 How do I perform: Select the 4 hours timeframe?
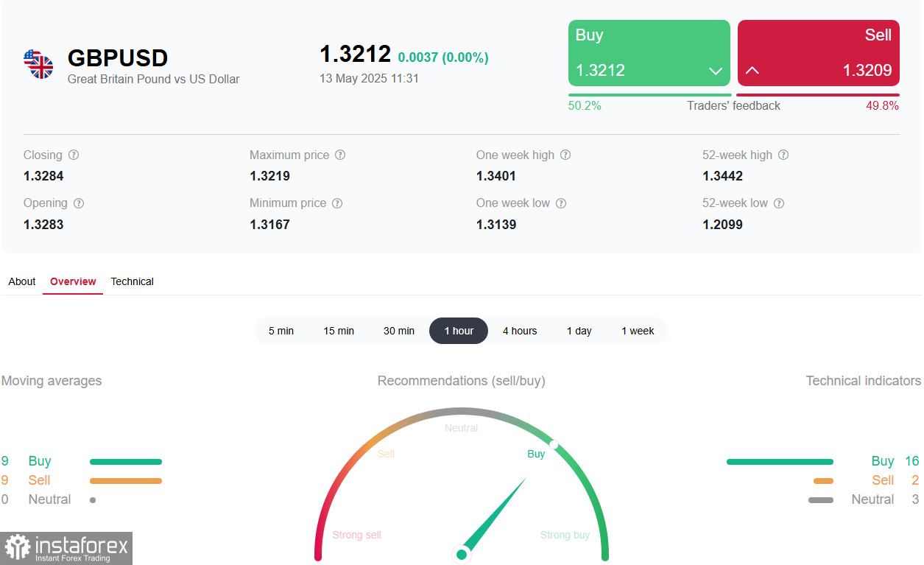[520, 331]
